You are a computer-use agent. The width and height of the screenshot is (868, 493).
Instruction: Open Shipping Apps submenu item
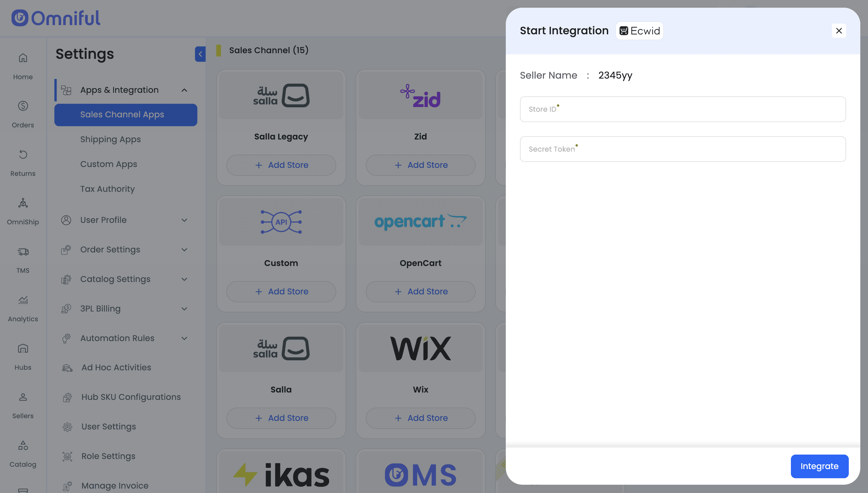point(110,140)
